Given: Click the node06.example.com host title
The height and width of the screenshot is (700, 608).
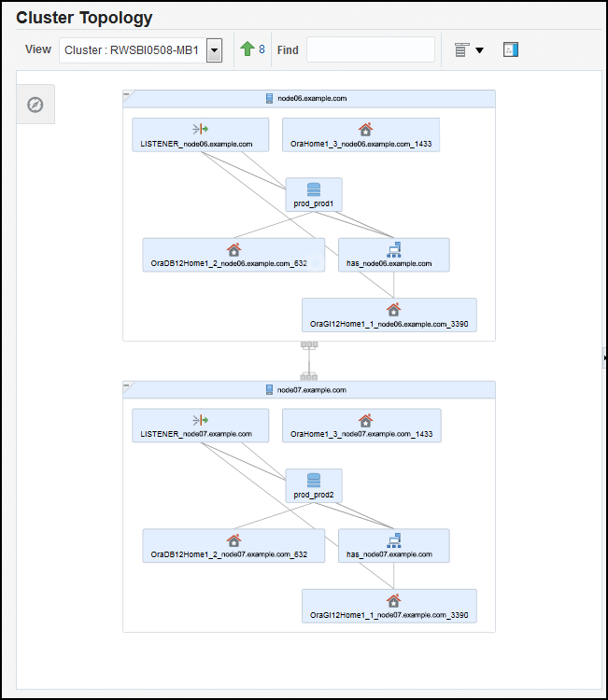Looking at the screenshot, I should click(312, 98).
